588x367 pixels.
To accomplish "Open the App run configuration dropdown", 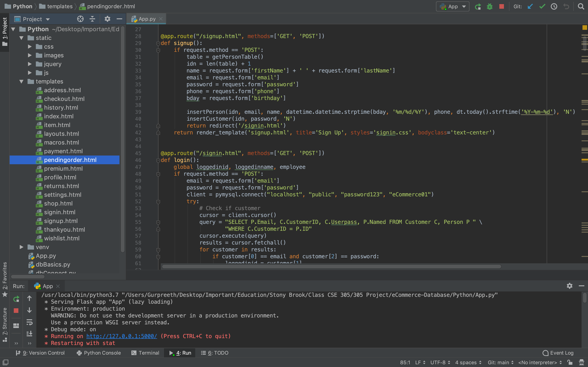I will 452,7.
